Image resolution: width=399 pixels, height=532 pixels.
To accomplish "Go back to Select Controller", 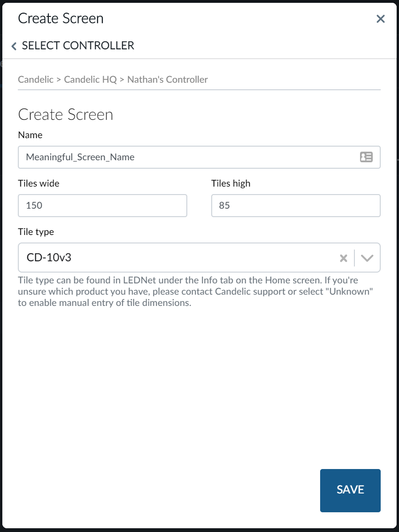I will 73,46.
